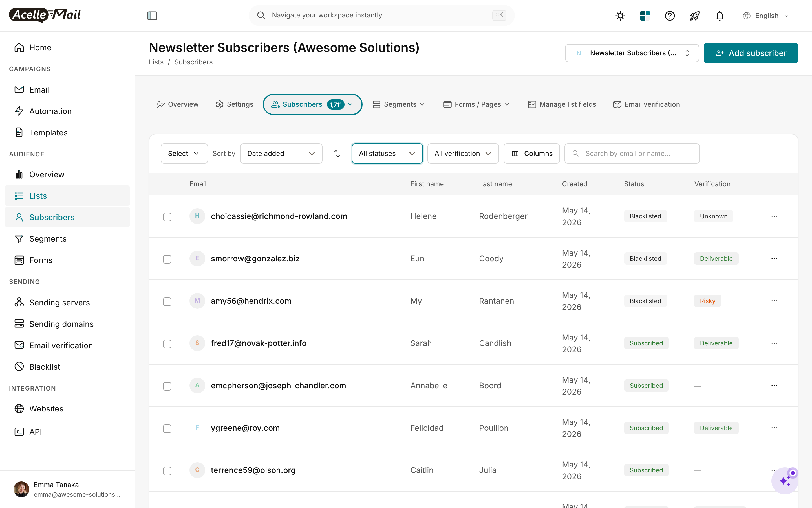Toggle the sidebar collapse icon
812x508 pixels.
[152, 16]
